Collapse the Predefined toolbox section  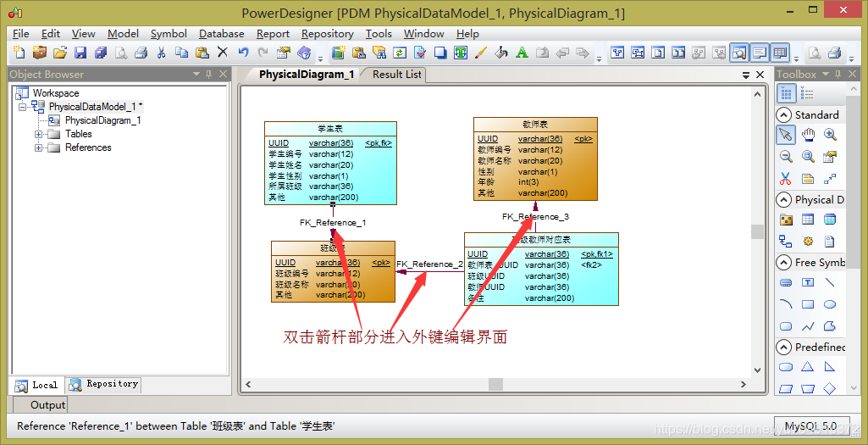tap(784, 348)
